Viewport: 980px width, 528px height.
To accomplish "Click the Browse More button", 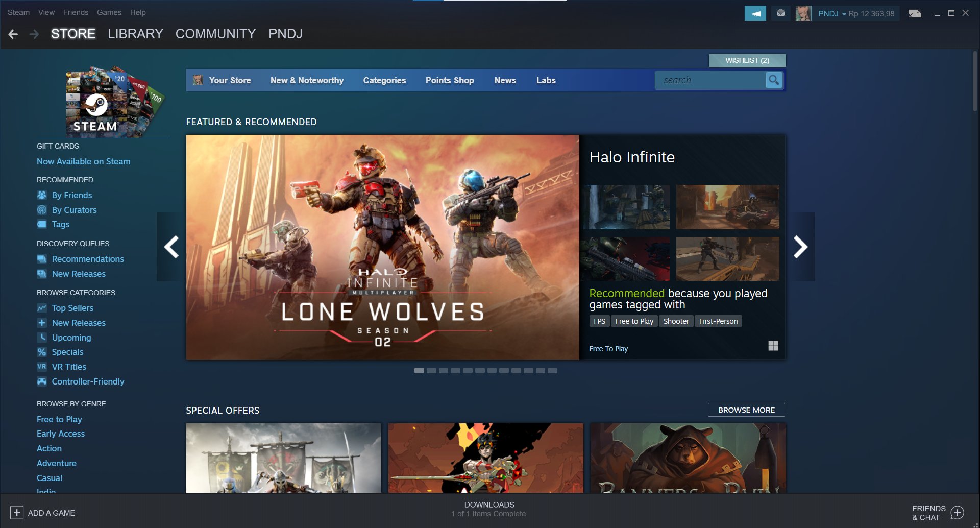I will pyautogui.click(x=746, y=410).
